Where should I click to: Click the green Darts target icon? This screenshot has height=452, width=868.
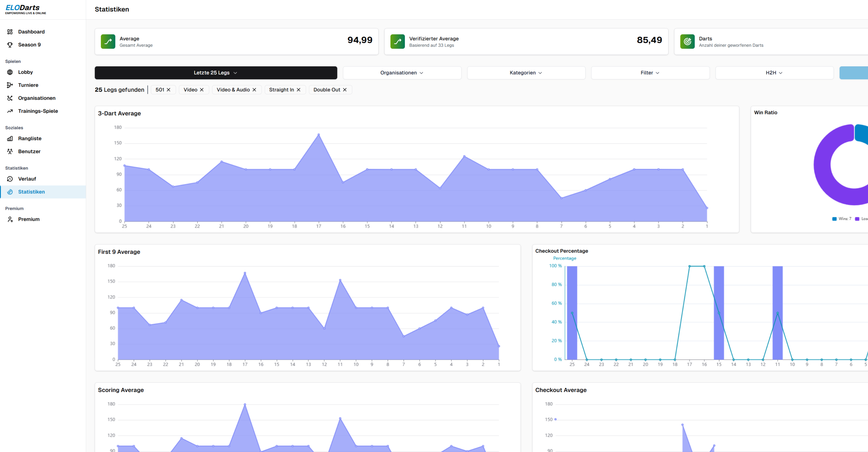(x=687, y=42)
